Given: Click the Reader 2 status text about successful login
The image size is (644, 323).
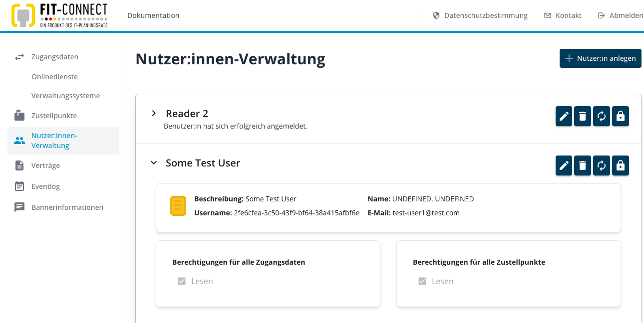Looking at the screenshot, I should click(236, 126).
